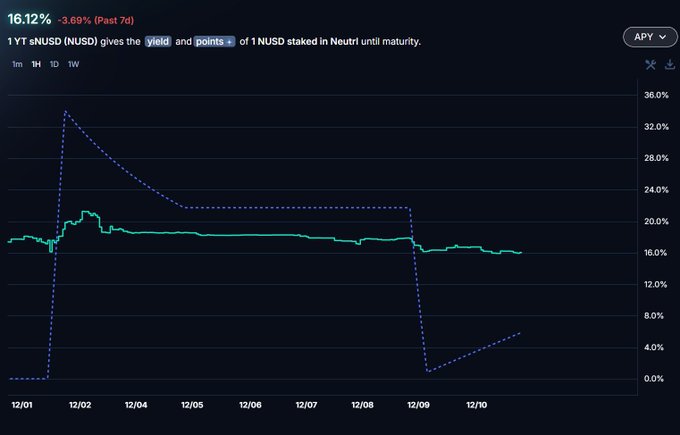This screenshot has width=680, height=435.
Task: Open the APY metric dropdown
Action: coord(647,37)
